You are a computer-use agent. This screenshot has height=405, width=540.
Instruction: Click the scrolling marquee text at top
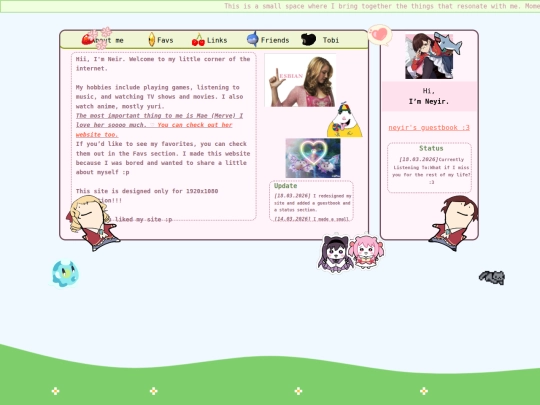[x=382, y=6]
